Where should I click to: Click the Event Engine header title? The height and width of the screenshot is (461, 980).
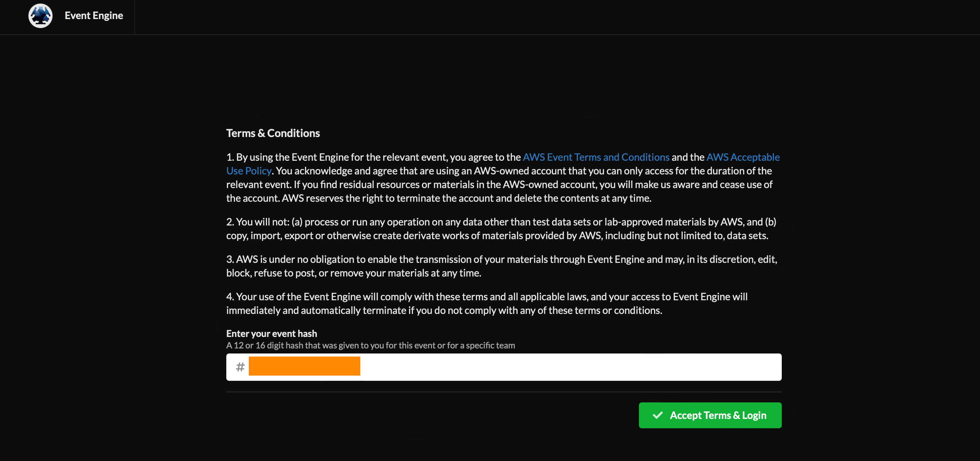(94, 15)
